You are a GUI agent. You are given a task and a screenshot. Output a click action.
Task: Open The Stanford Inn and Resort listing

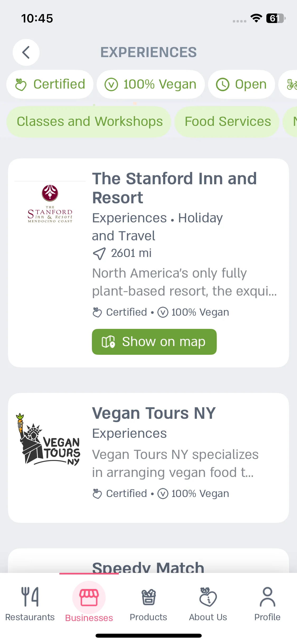tap(174, 188)
